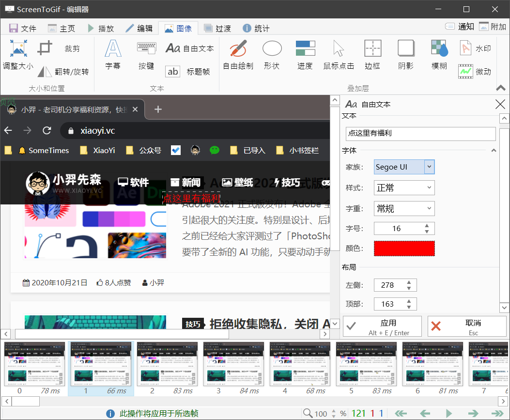Apply the free text with 应用 button

pyautogui.click(x=382, y=326)
